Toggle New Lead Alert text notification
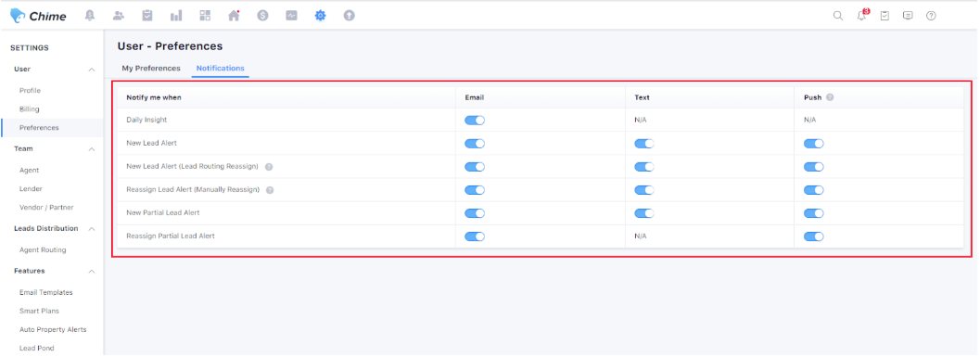 pos(644,143)
